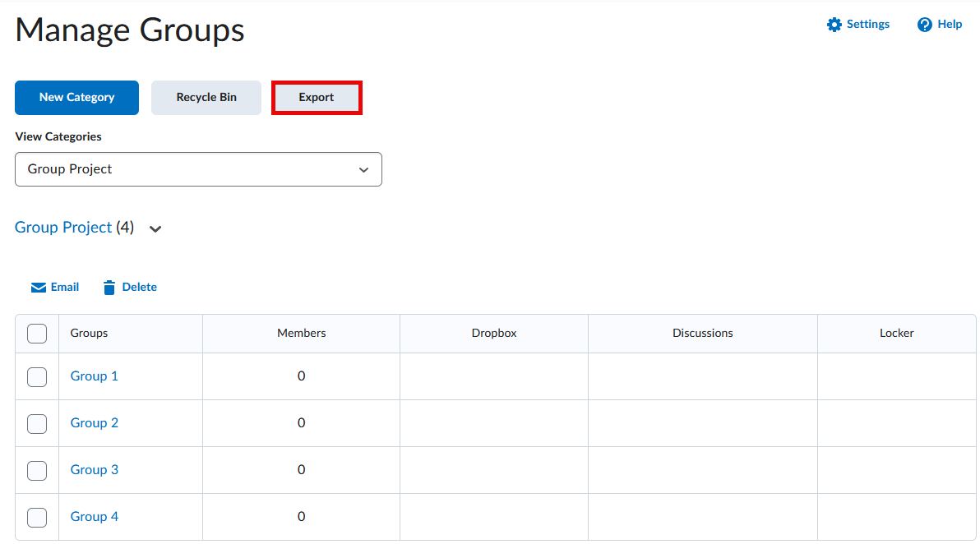Viewport: 980px width, 544px height.
Task: Check the box for Group 1
Action: [x=37, y=376]
